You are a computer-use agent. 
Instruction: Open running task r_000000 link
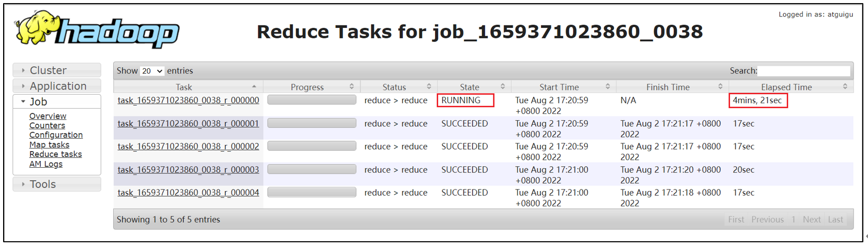coord(188,100)
